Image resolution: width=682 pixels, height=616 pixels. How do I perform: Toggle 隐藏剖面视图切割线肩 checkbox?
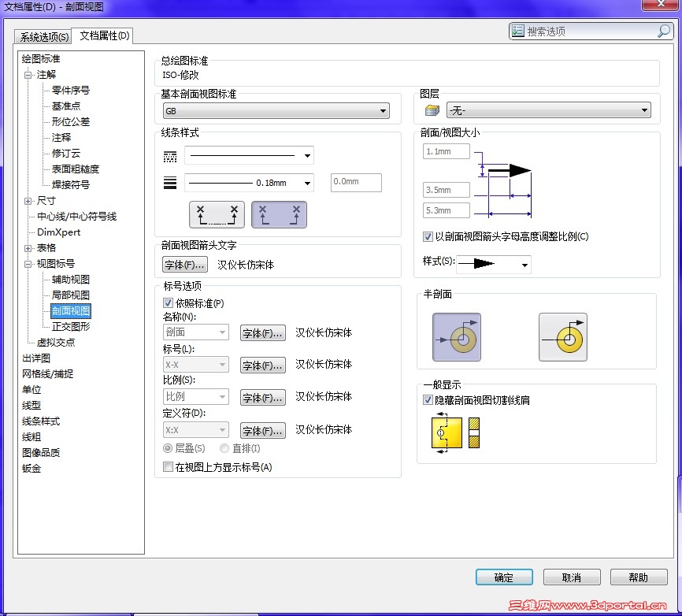428,400
